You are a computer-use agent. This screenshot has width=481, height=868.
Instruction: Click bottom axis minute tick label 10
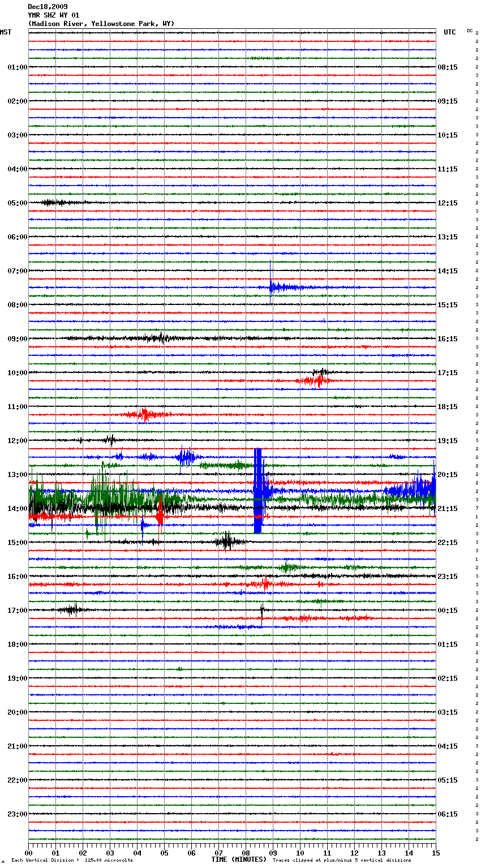(300, 853)
